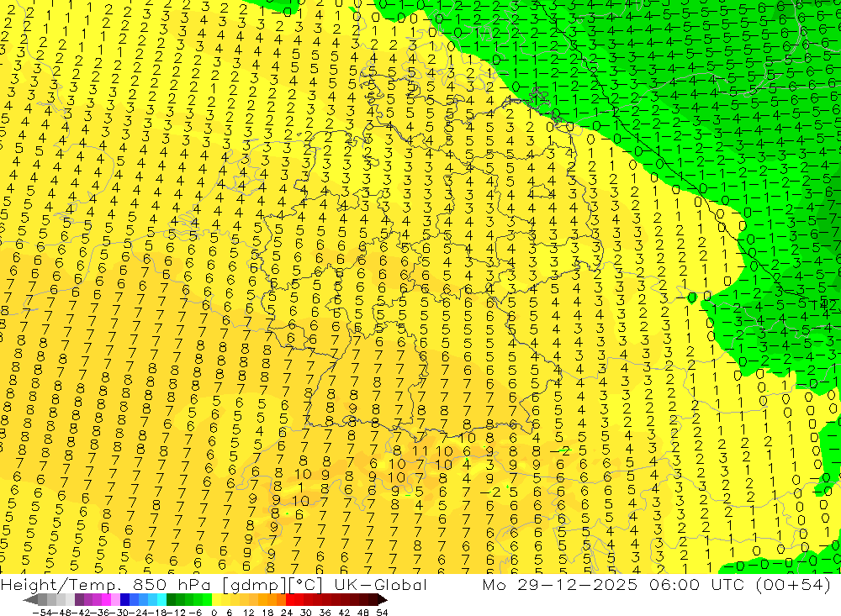This screenshot has width=841, height=616.
Task: Pick the bright yellow legend swatch above 0
Action: (217, 599)
